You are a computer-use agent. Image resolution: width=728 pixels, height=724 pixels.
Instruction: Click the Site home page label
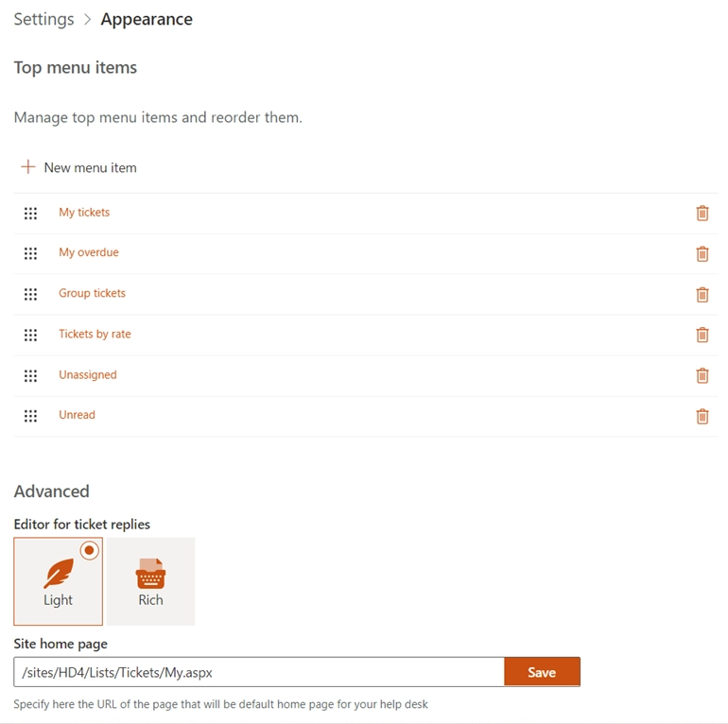coord(61,645)
